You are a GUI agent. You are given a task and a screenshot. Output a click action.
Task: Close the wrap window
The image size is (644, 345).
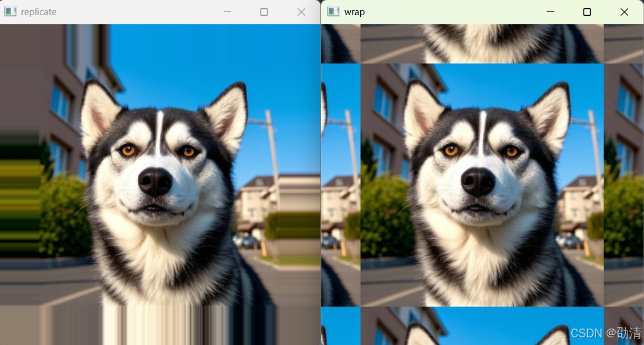click(624, 12)
